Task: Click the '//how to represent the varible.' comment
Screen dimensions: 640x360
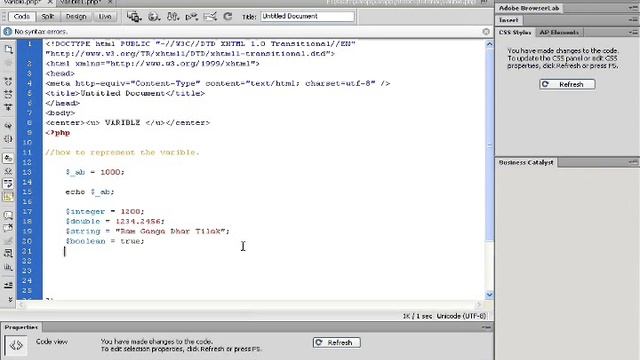Action: tap(122, 152)
